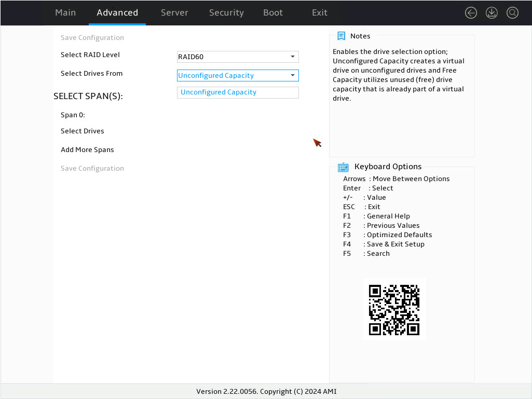
Task: Click the F2 Previous Values line
Action: 381,226
